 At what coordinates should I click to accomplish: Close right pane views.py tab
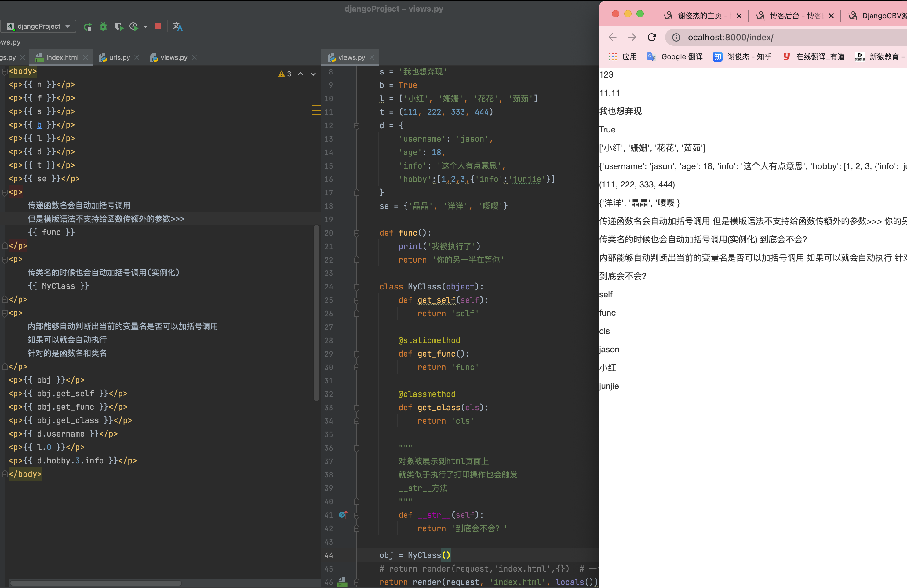point(372,57)
